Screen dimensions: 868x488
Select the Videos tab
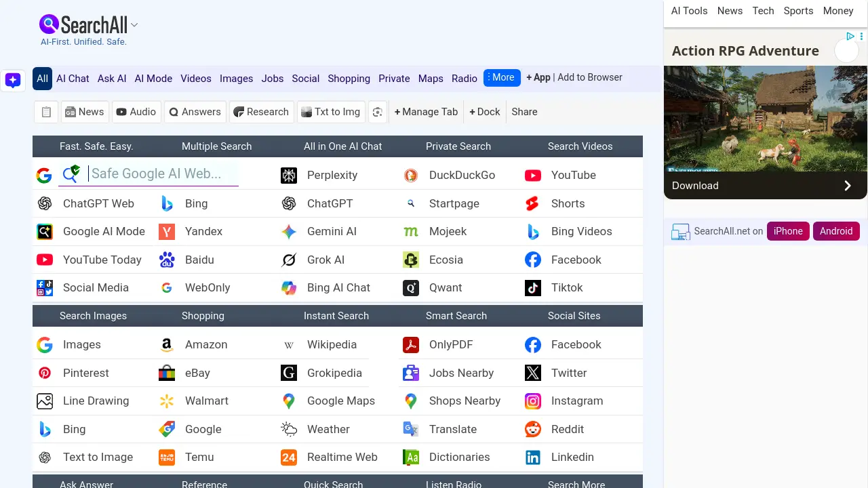196,79
